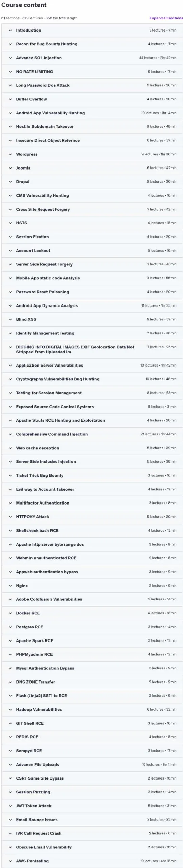
Task: Click chevron beside Web cache deception
Action: click(10, 448)
